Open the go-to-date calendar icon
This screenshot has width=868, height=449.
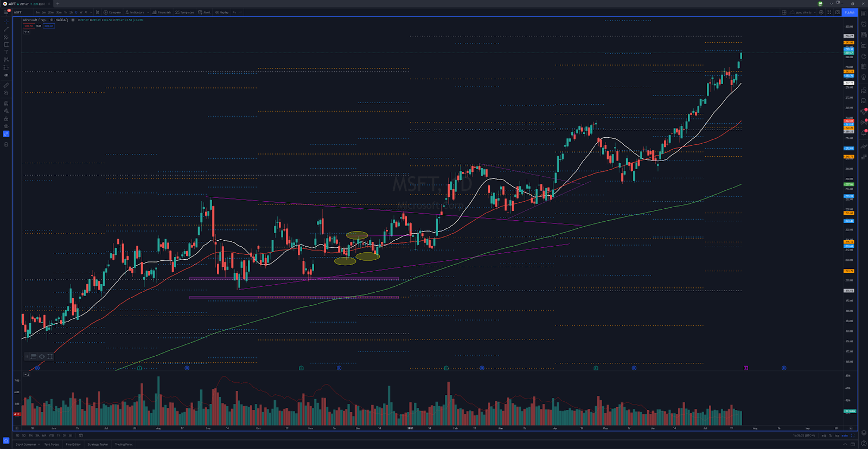click(x=81, y=435)
